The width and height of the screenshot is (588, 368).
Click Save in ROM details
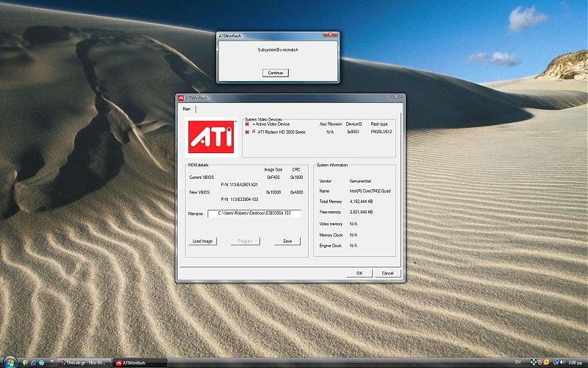coord(287,241)
